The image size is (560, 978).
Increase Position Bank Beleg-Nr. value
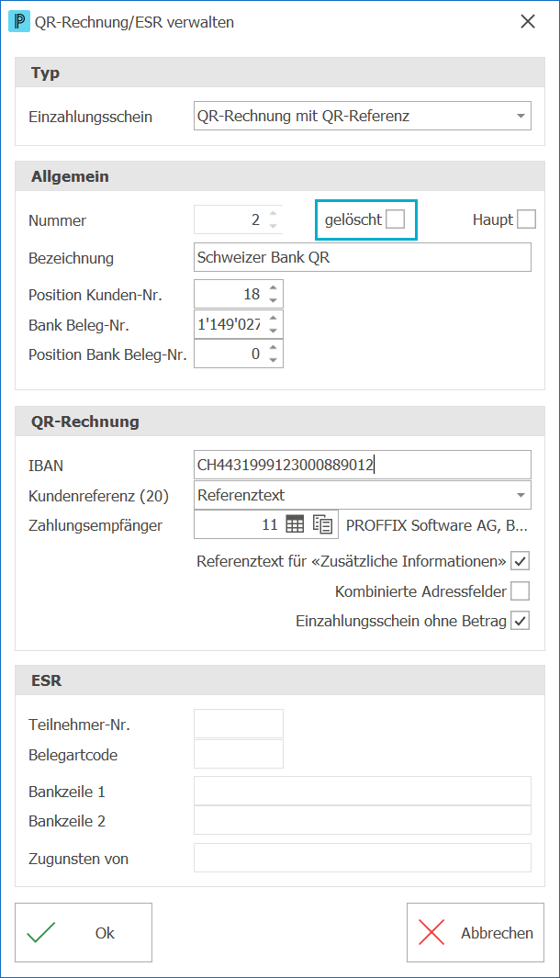point(274,348)
